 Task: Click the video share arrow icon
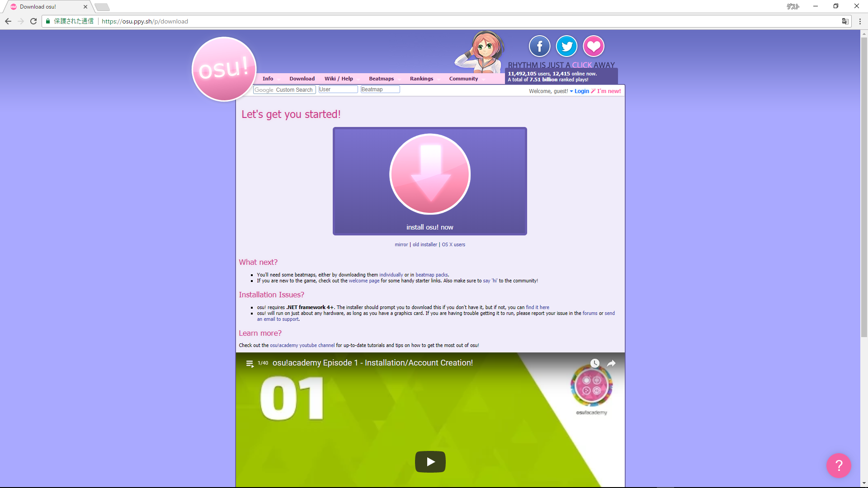[611, 363]
